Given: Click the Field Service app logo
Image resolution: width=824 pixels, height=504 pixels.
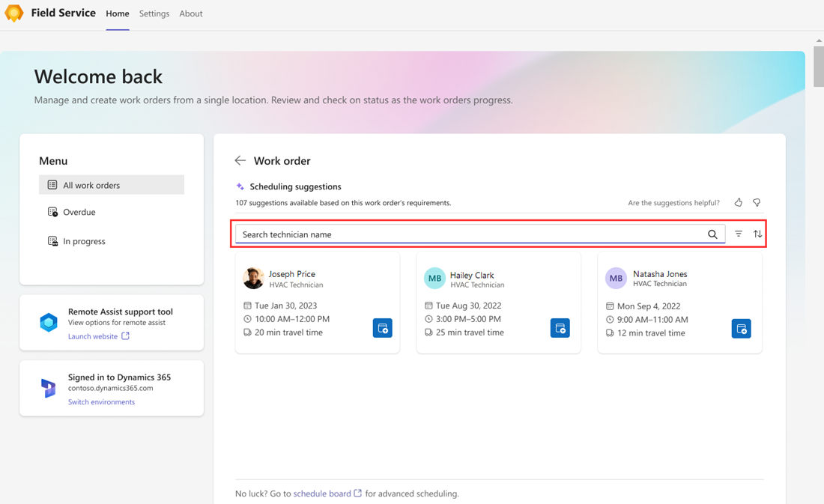Looking at the screenshot, I should (x=14, y=13).
